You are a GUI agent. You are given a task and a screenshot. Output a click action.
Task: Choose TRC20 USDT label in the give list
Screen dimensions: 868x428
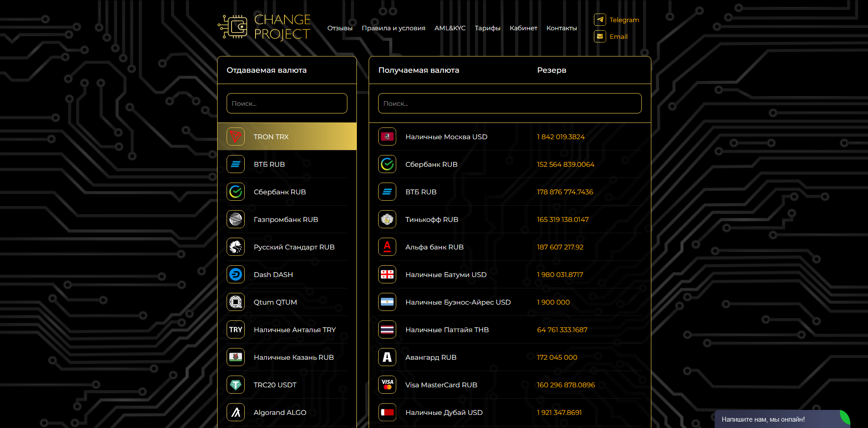coord(275,385)
